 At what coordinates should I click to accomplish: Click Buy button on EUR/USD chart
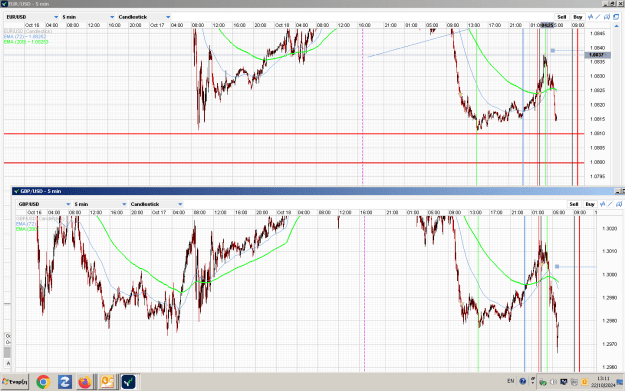[x=578, y=17]
